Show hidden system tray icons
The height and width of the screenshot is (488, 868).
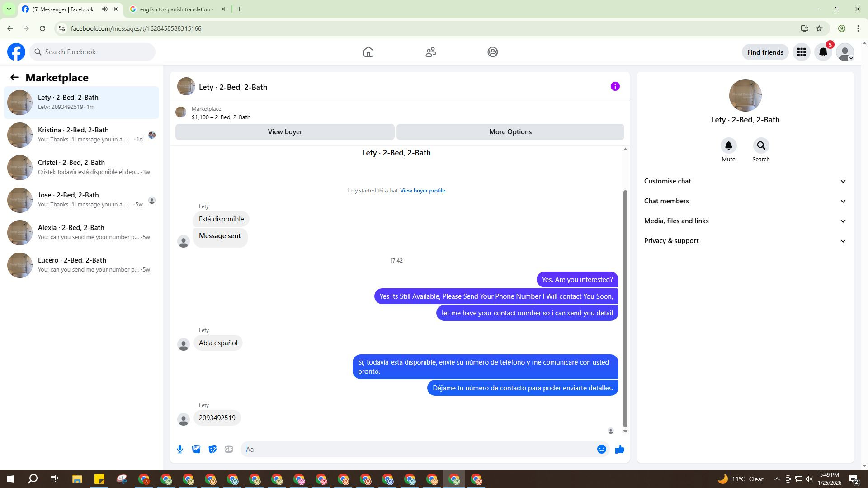coord(777,479)
